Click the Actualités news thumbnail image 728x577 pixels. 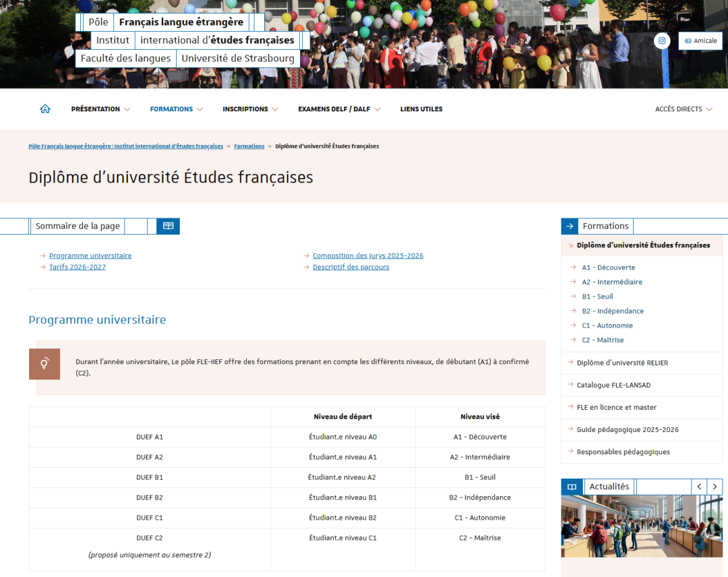641,526
